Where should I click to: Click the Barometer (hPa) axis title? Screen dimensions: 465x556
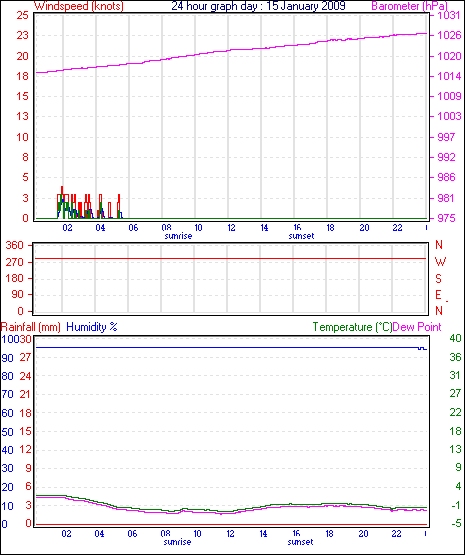(409, 6)
